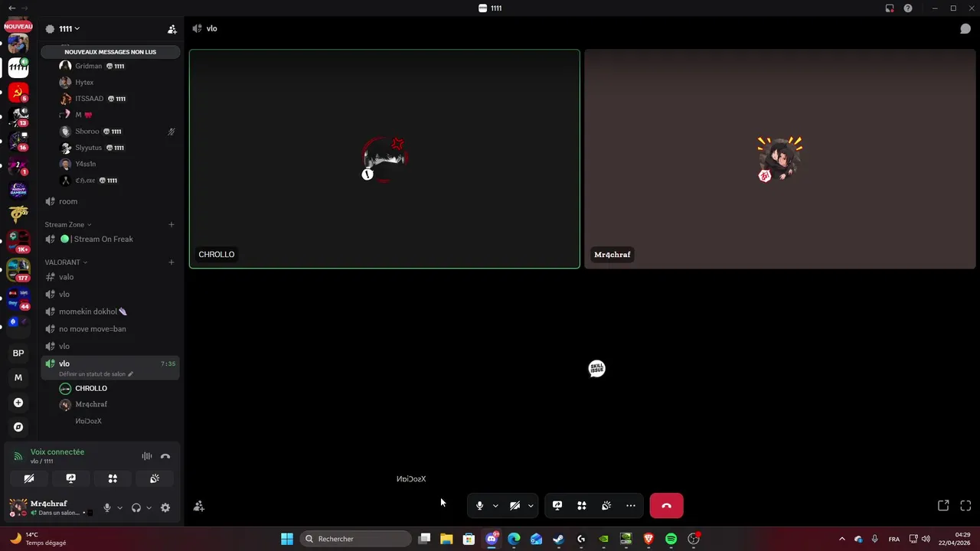Join no move move=ban voice channel

tap(110, 329)
